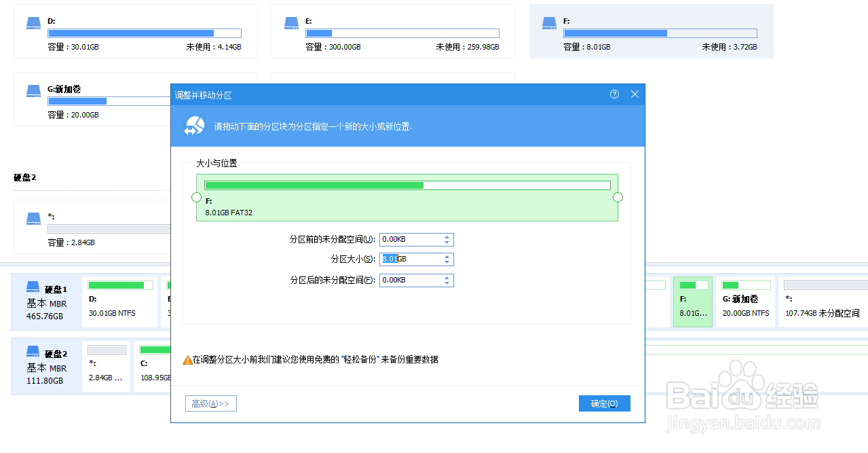Viewport: 868px width, 453px height.
Task: Click the 硬盘2 disk icon
Action: point(32,350)
